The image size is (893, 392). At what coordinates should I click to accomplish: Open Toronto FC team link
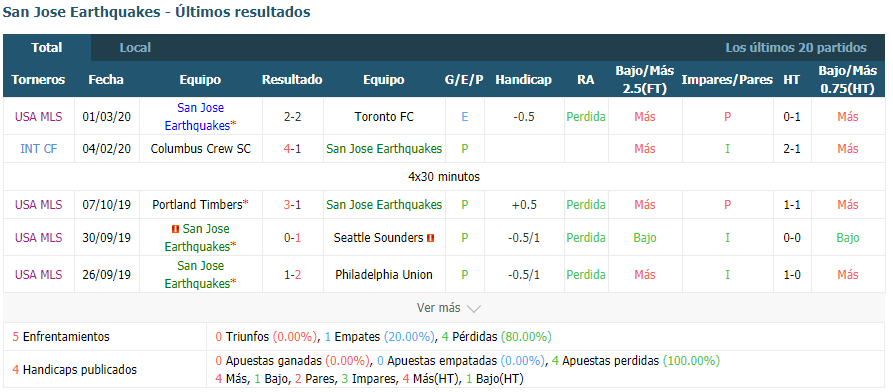384,117
